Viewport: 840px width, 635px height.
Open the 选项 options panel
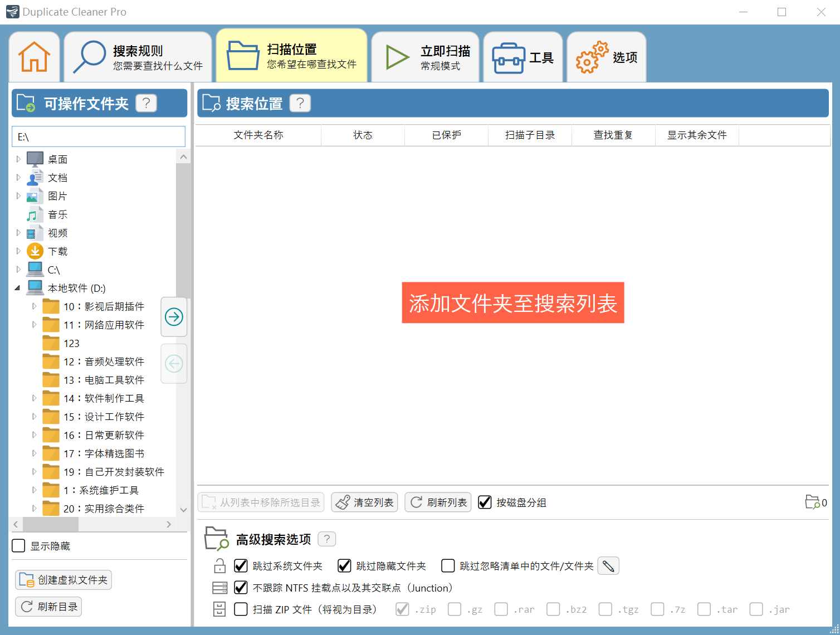(x=606, y=56)
